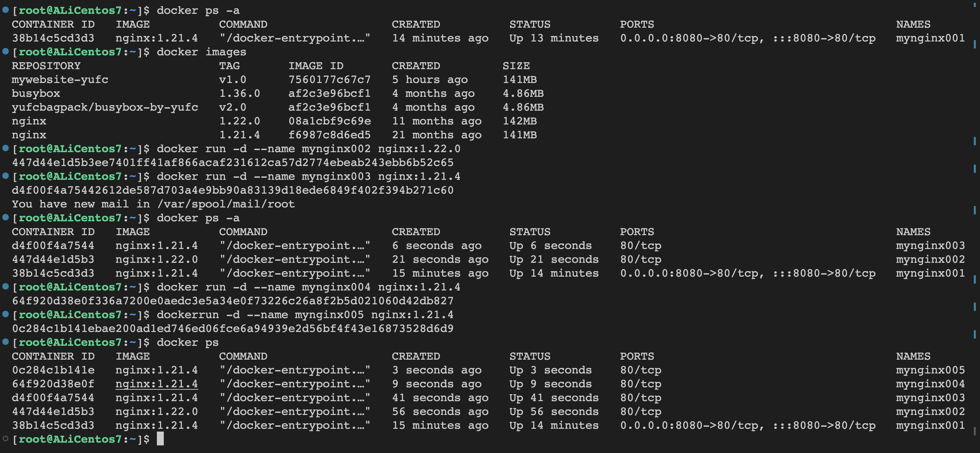
Task: Click the yufcbagpack/busybox-by-yufc repository entry
Action: (x=105, y=107)
